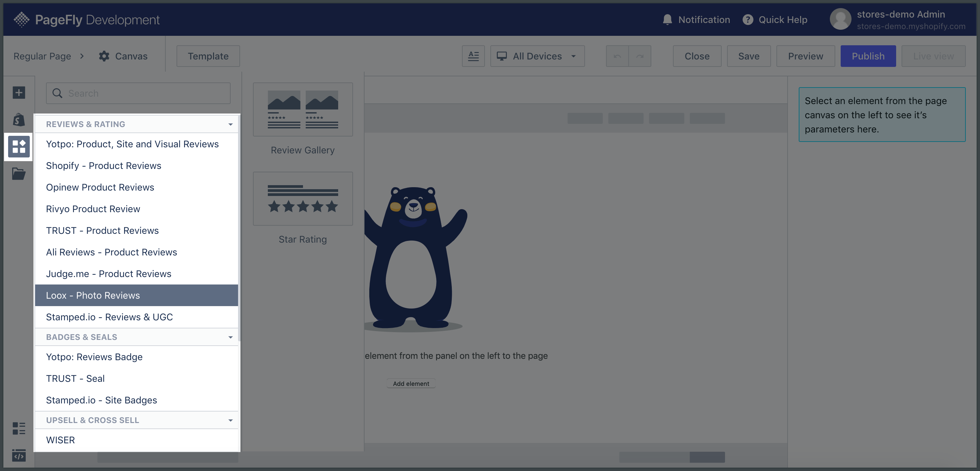The height and width of the screenshot is (471, 980).
Task: Click the redo arrow button
Action: [640, 56]
